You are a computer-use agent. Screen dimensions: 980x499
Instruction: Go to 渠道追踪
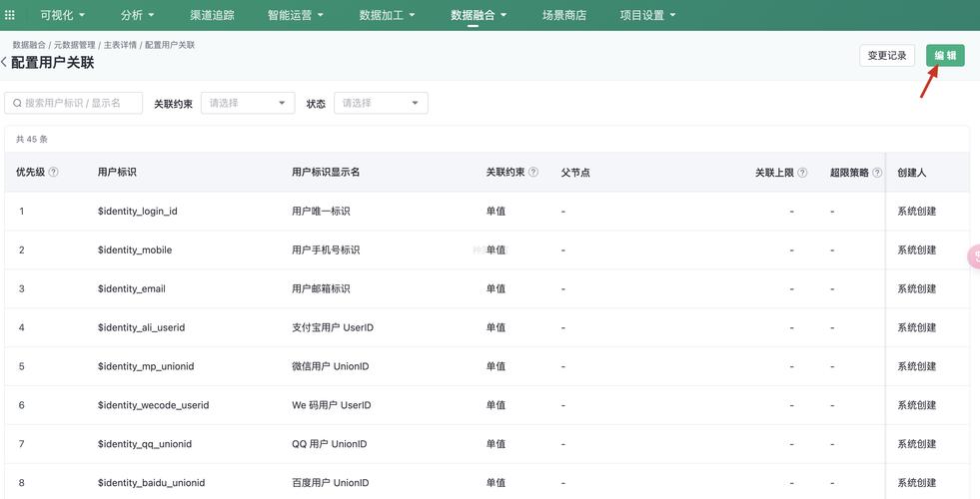coord(212,15)
